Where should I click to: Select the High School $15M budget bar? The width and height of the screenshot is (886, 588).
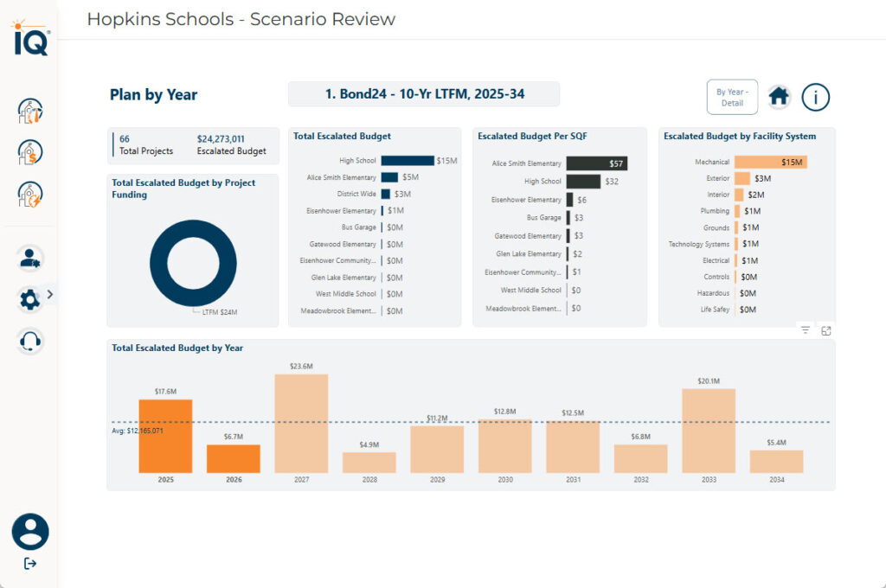[x=408, y=161]
